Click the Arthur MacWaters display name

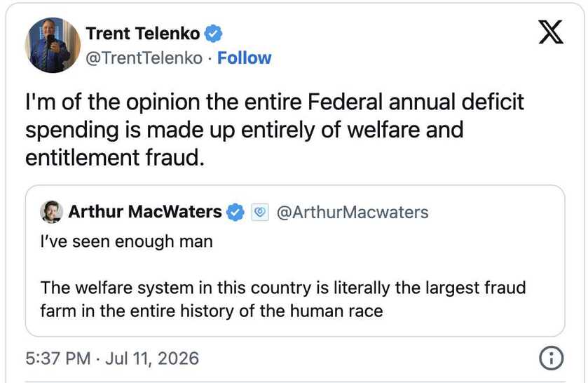[x=145, y=212]
